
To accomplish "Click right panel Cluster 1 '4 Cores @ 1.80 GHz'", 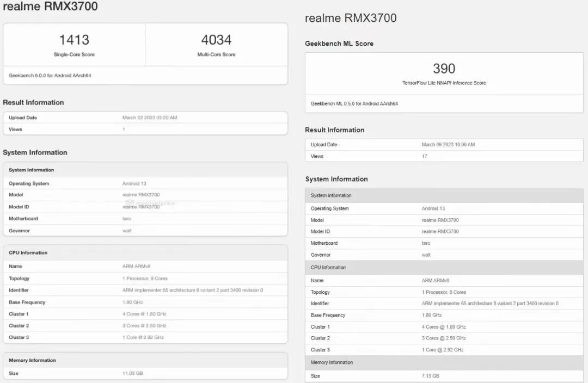I will click(x=444, y=327).
